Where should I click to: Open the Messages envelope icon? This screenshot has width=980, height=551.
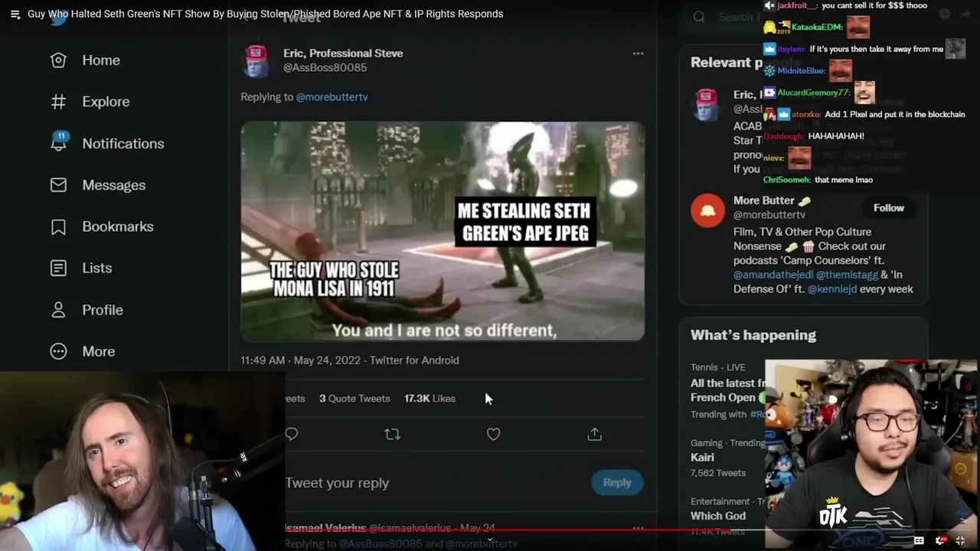(x=58, y=185)
